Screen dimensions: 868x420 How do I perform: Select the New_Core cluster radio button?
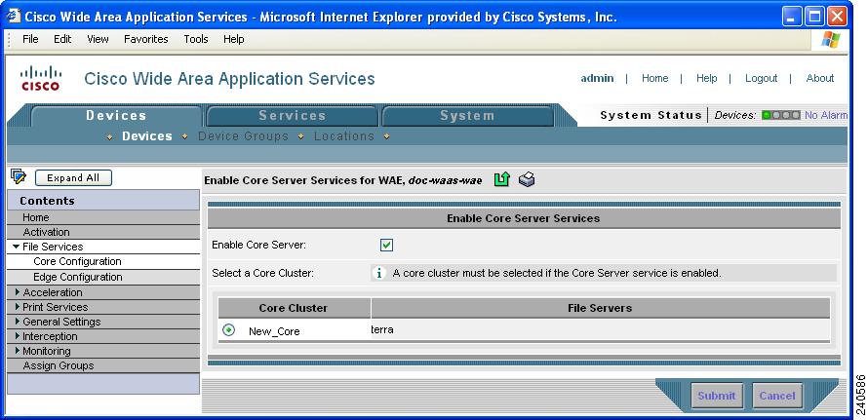coord(228,329)
